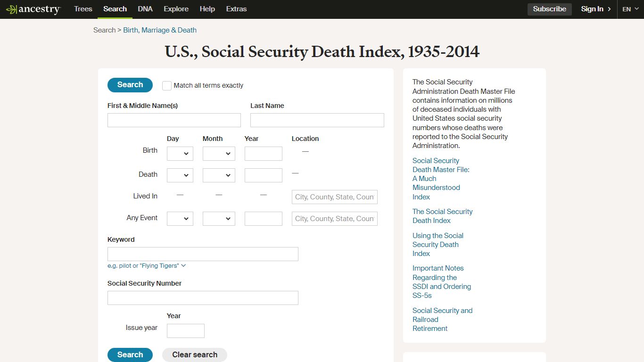Click the Issue year field
Screen dimensions: 644x362
(x=186, y=331)
